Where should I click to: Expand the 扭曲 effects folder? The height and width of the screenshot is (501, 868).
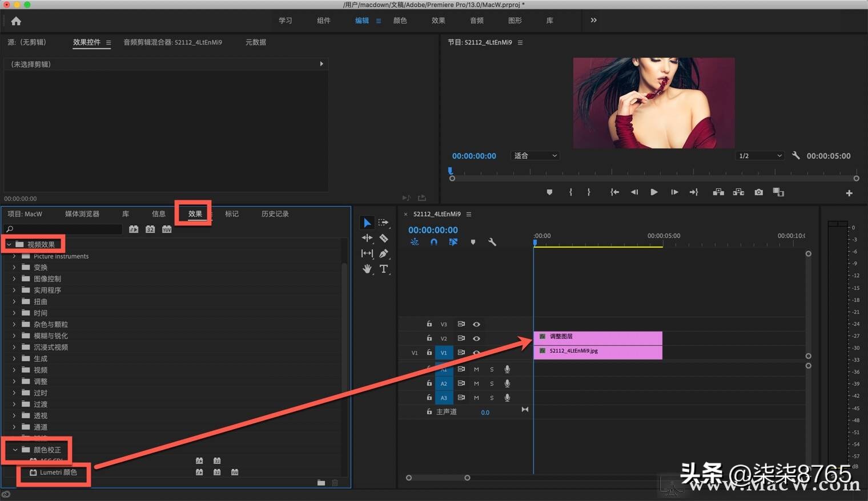coord(13,301)
